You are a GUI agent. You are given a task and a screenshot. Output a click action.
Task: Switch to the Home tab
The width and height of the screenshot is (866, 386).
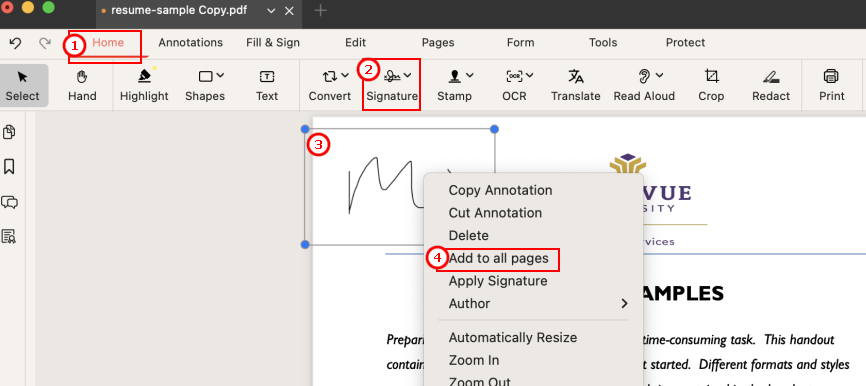point(108,43)
